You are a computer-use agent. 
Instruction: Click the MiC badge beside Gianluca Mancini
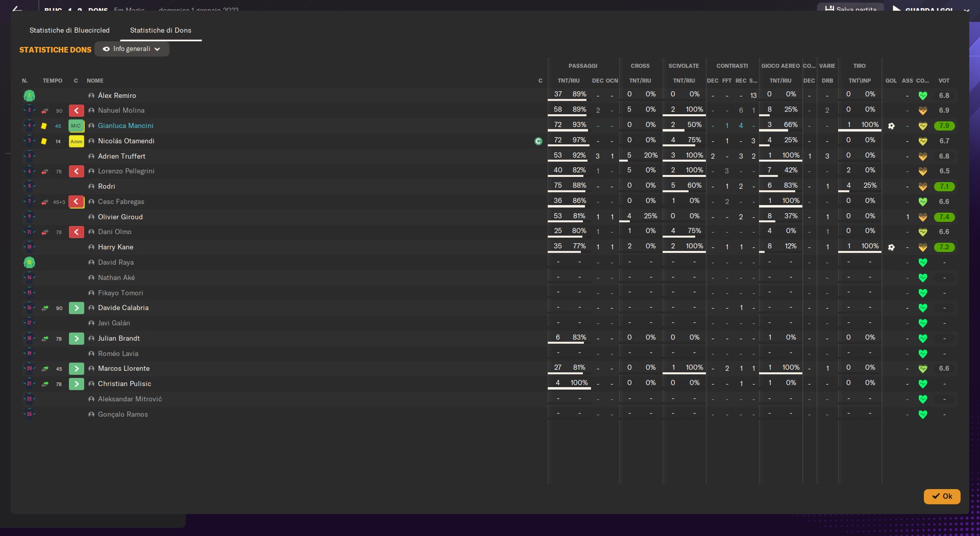76,126
